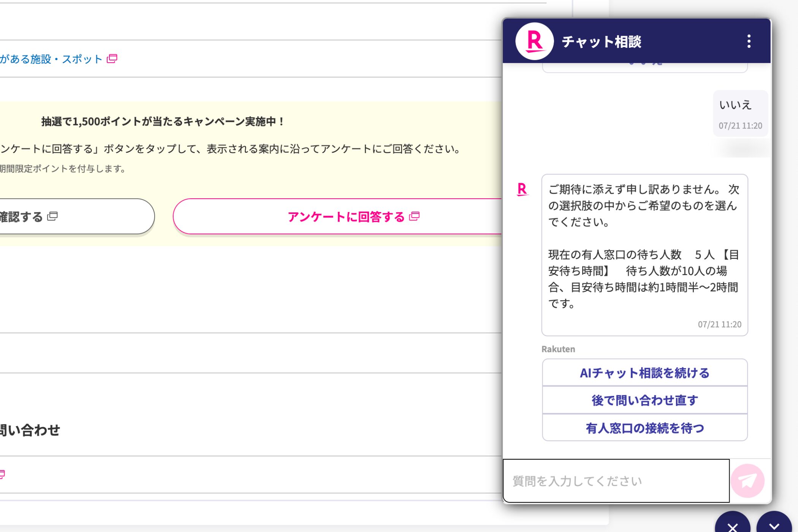Click the small Rakuten R avatar beside bot message
Image resolution: width=798 pixels, height=532 pixels.
(522, 189)
